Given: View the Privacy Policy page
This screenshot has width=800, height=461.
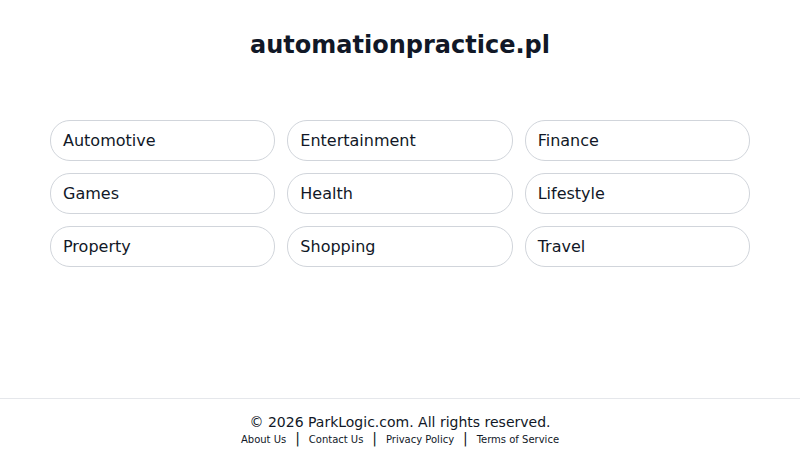Looking at the screenshot, I should (420, 440).
